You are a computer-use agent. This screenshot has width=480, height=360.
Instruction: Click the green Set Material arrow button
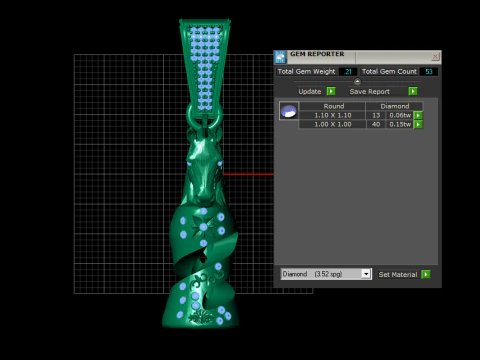pyautogui.click(x=426, y=274)
